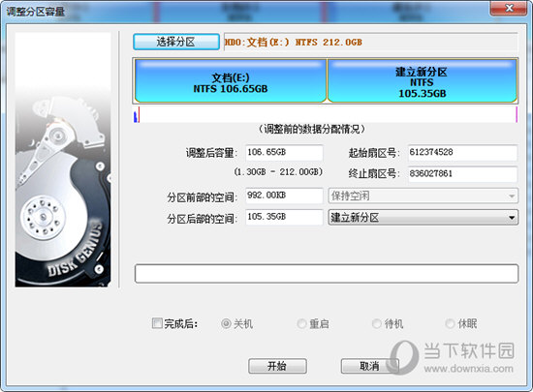Enable the 完成后 checkbox
The height and width of the screenshot is (392, 533).
tap(157, 322)
